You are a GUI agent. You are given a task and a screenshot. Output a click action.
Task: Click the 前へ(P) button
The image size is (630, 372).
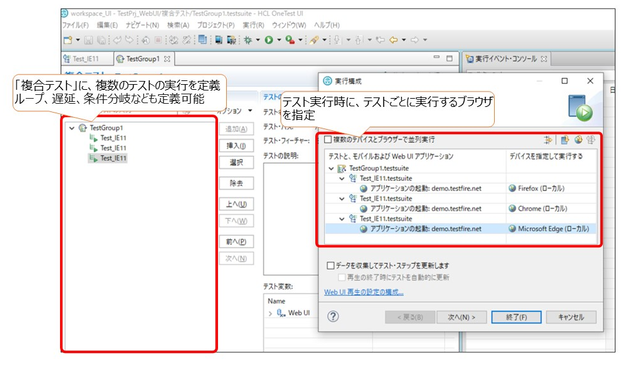(236, 241)
